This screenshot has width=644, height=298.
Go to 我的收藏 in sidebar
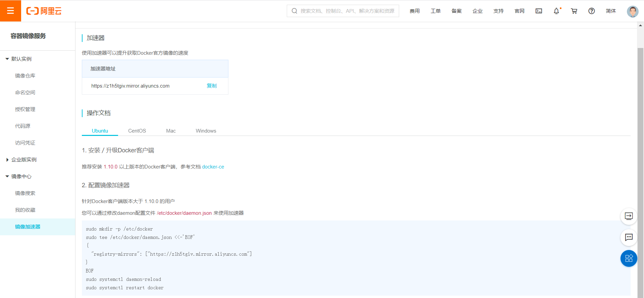coord(25,210)
